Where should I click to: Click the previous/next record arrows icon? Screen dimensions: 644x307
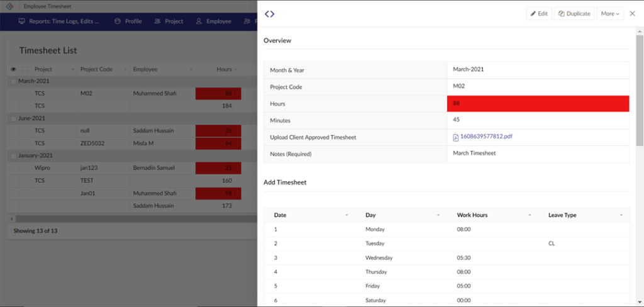[269, 14]
